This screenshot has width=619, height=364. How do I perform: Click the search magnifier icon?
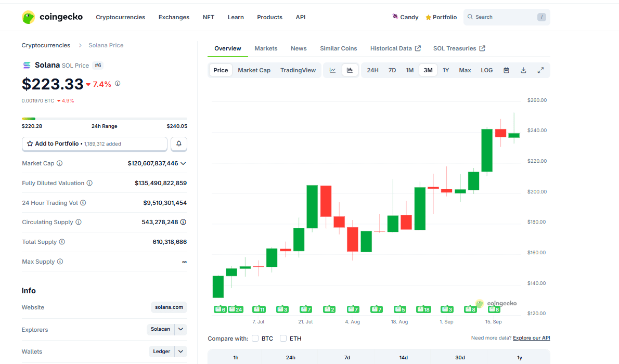point(470,17)
